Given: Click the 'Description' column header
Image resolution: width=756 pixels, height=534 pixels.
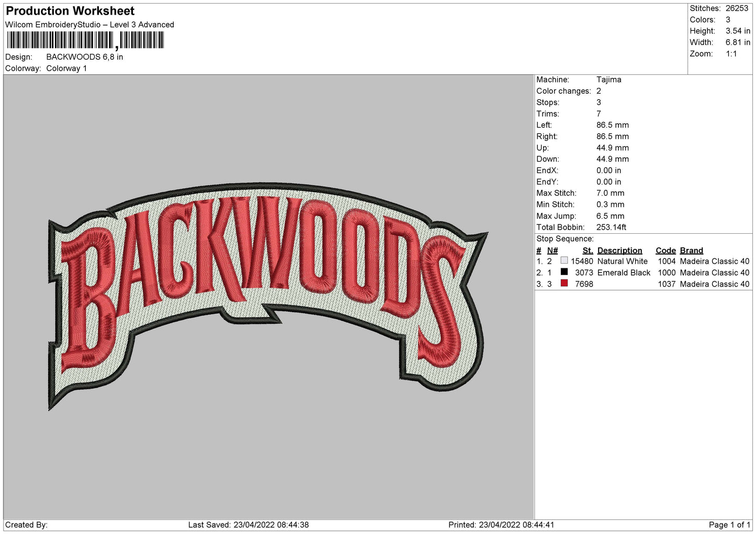Looking at the screenshot, I should 619,251.
